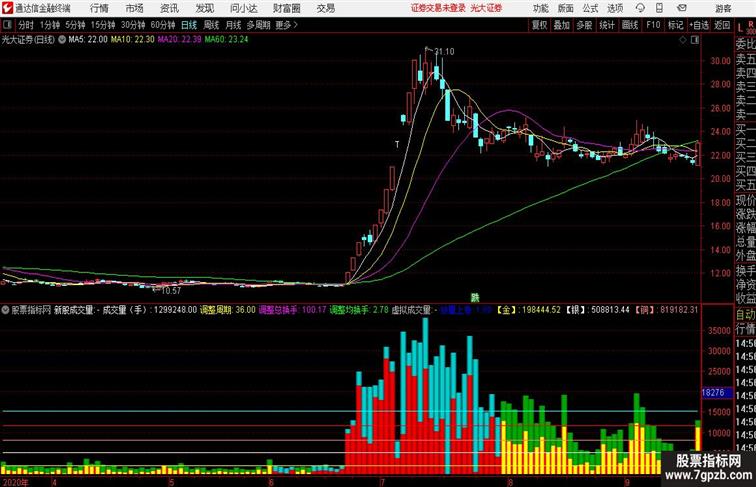Screen dimensions: 756x487
Task: Switch to the 60分钟 period tab
Action: pyautogui.click(x=163, y=25)
